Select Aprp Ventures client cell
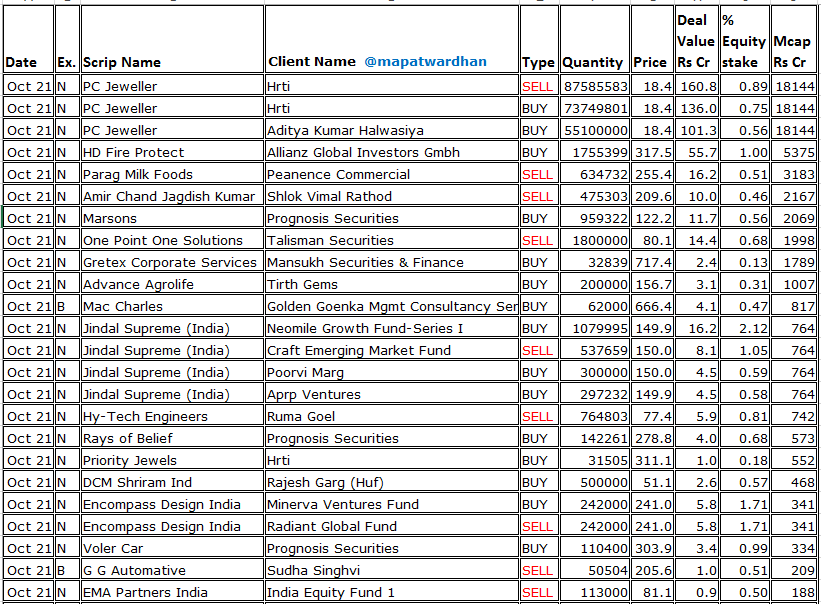 pyautogui.click(x=392, y=394)
